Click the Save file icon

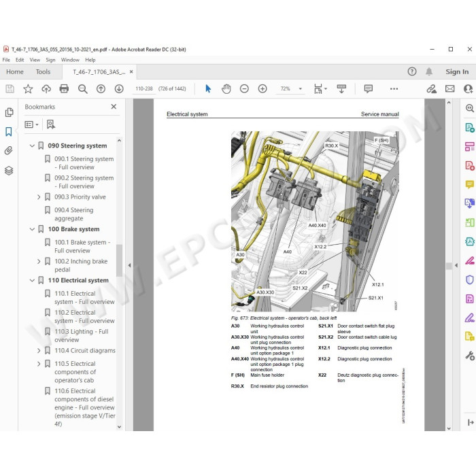tap(10, 88)
